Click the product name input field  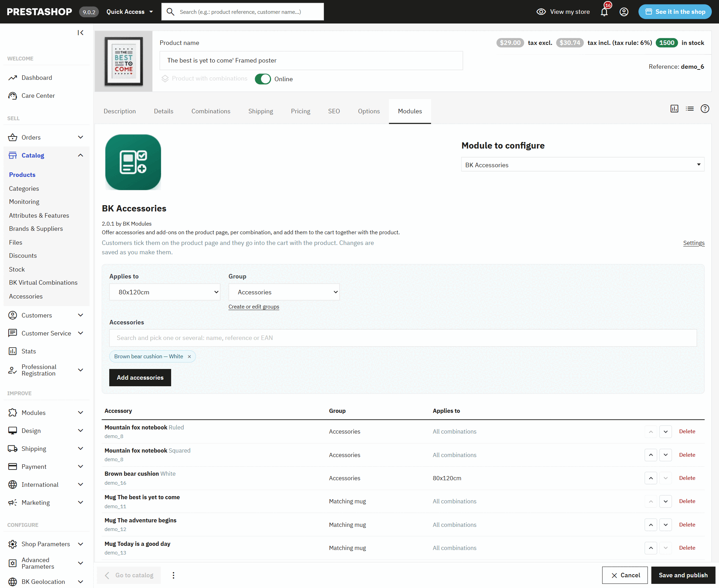tap(311, 60)
